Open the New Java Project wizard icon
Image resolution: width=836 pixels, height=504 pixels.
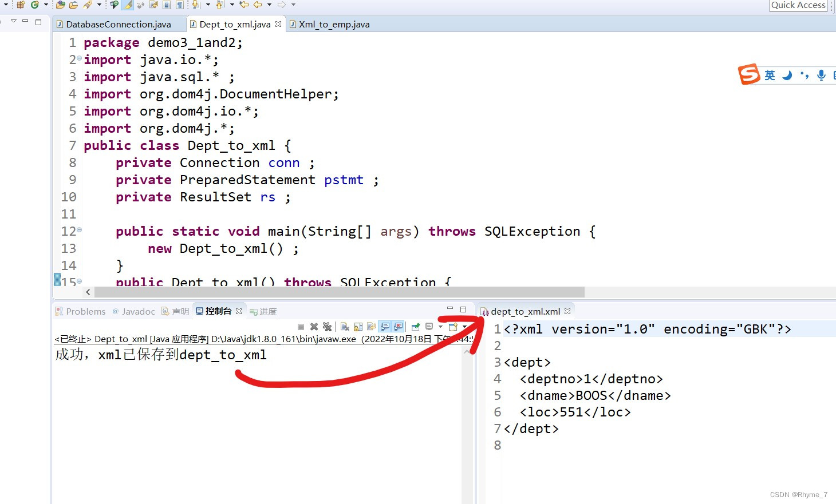[20, 7]
